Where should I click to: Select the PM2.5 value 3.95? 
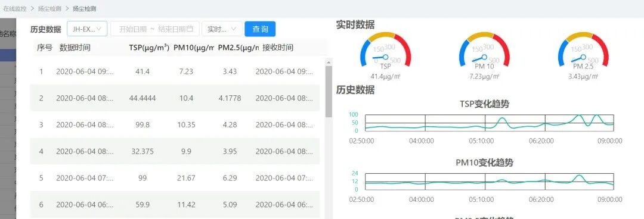tap(230, 151)
